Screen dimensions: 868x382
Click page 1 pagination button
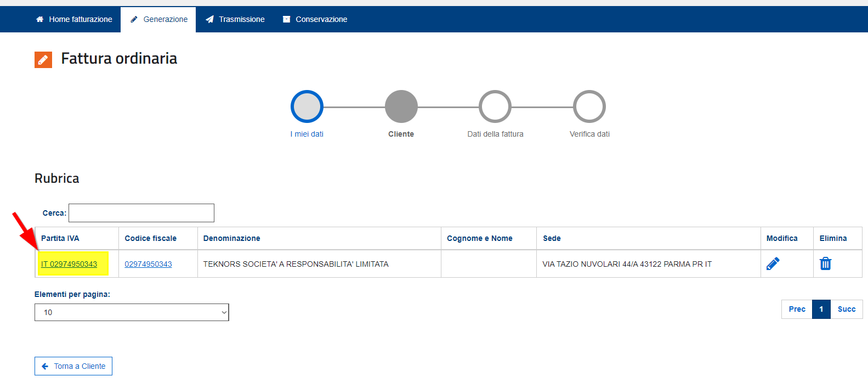(x=821, y=309)
